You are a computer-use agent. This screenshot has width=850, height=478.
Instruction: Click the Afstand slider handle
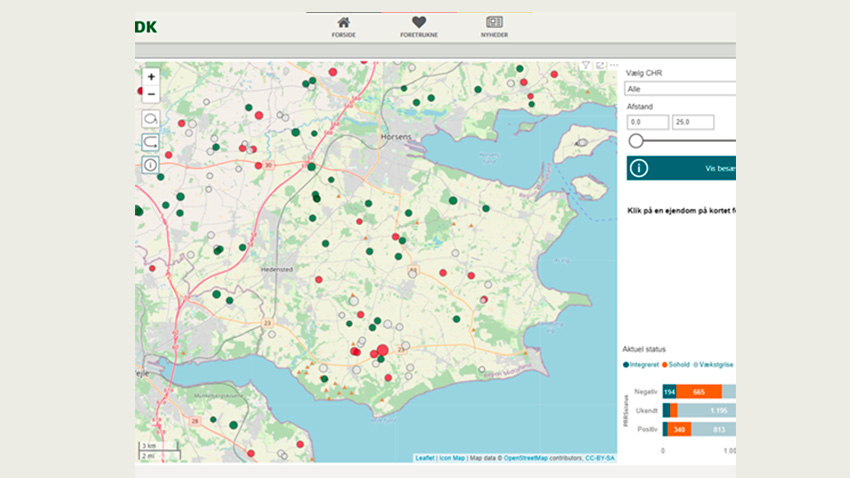click(x=636, y=141)
